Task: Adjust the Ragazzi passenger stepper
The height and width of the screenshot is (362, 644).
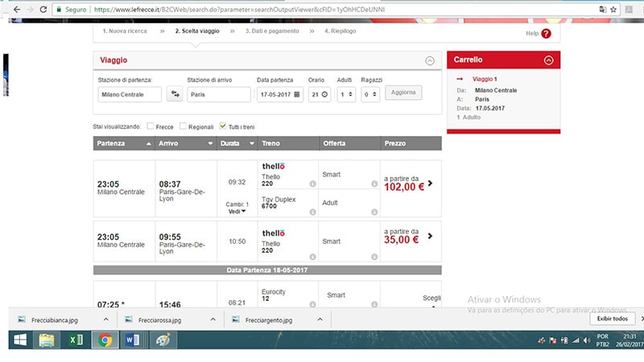Action: click(374, 94)
